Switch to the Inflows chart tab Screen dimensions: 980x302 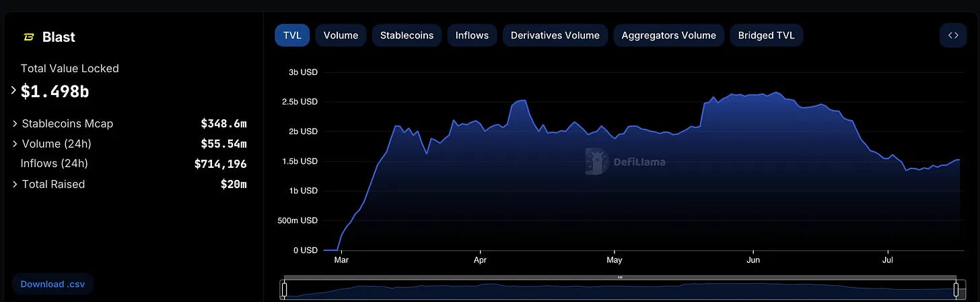(x=472, y=35)
